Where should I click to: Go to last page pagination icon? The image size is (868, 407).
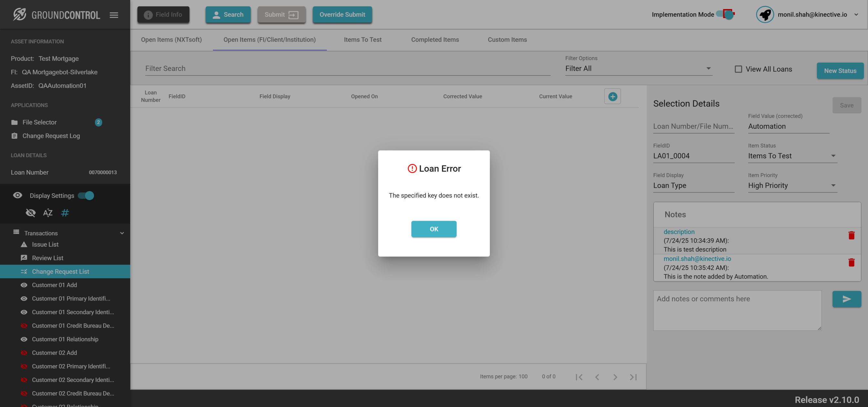(x=633, y=377)
